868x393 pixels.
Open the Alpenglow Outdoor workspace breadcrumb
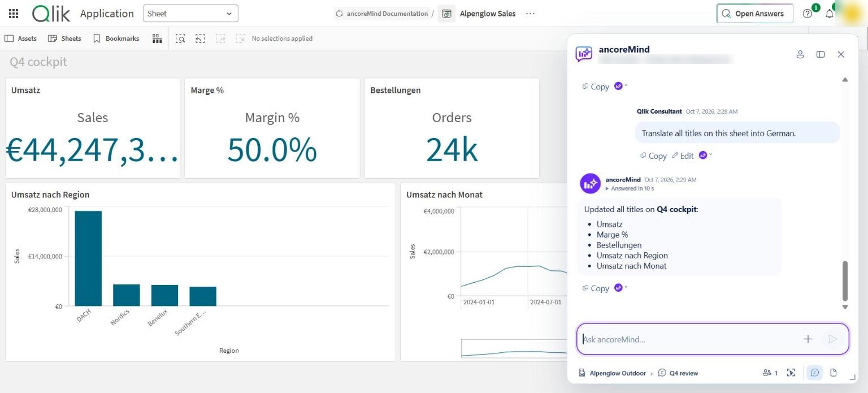[612, 373]
